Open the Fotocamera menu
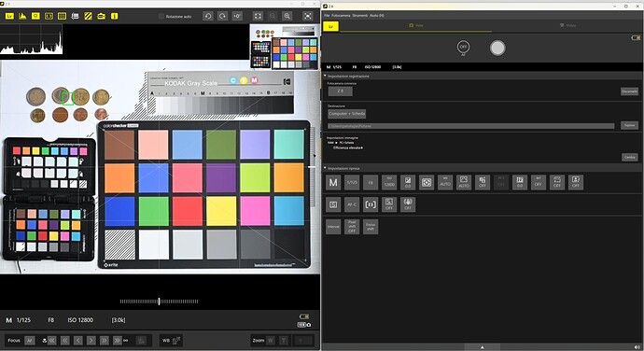The height and width of the screenshot is (351, 644). (341, 16)
